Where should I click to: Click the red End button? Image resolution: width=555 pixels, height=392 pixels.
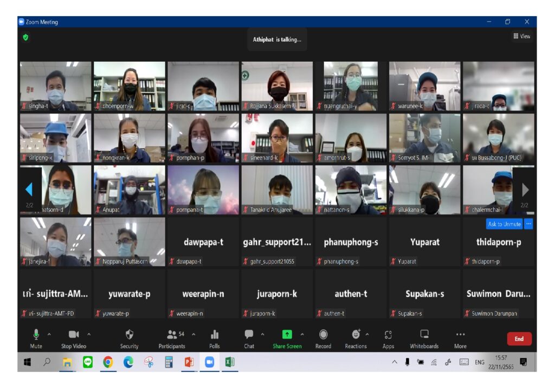519,339
